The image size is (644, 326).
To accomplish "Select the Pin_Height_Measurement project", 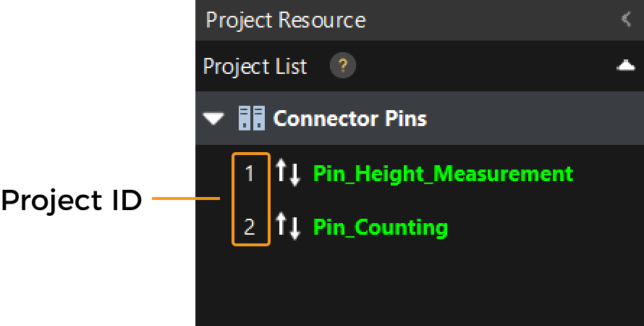I will pos(443,174).
